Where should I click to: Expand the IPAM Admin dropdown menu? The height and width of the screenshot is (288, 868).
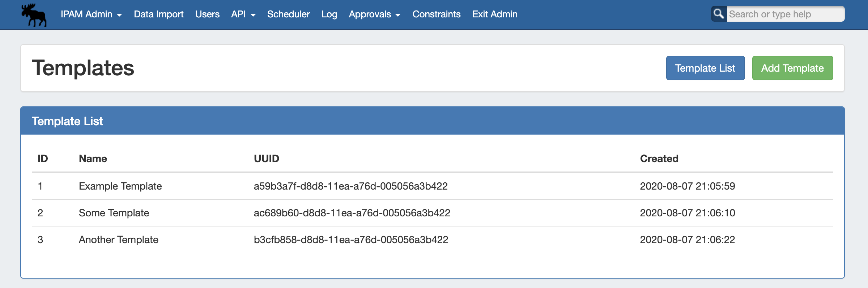point(91,14)
